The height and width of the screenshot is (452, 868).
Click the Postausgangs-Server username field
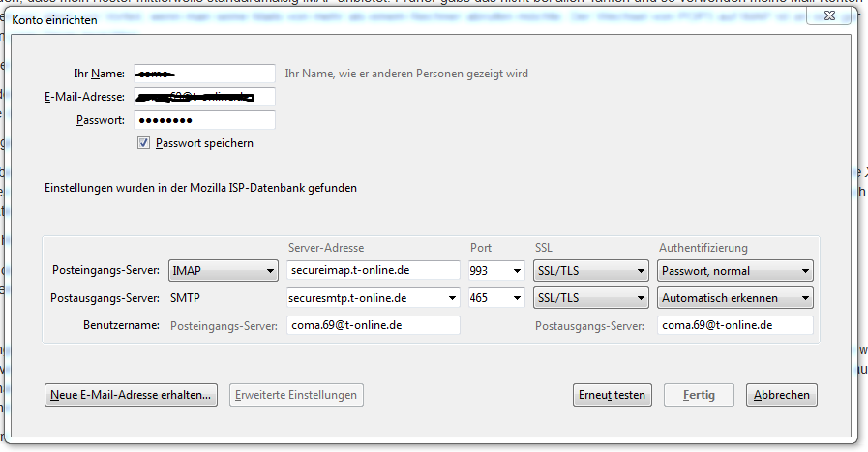point(735,325)
